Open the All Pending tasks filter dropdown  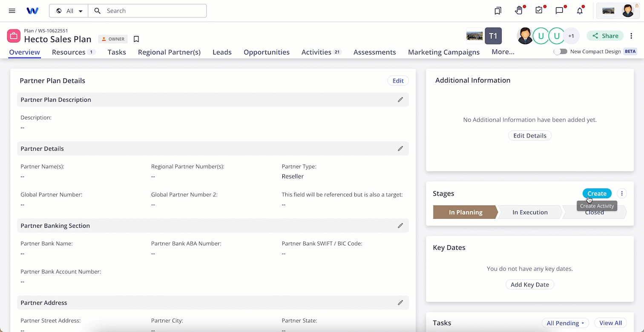(565, 323)
